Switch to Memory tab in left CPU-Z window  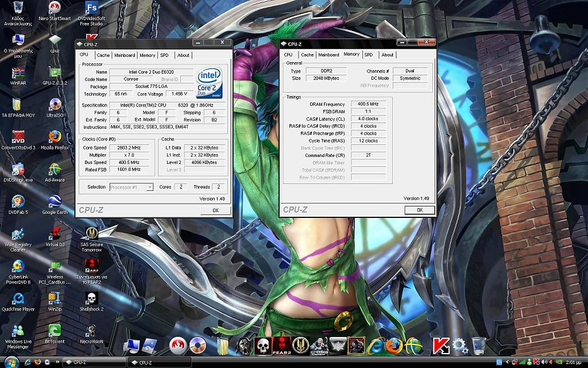[148, 55]
